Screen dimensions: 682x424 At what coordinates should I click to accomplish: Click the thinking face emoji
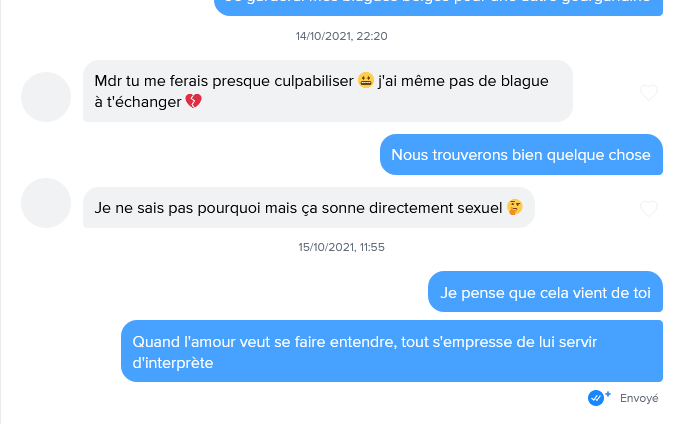(516, 208)
